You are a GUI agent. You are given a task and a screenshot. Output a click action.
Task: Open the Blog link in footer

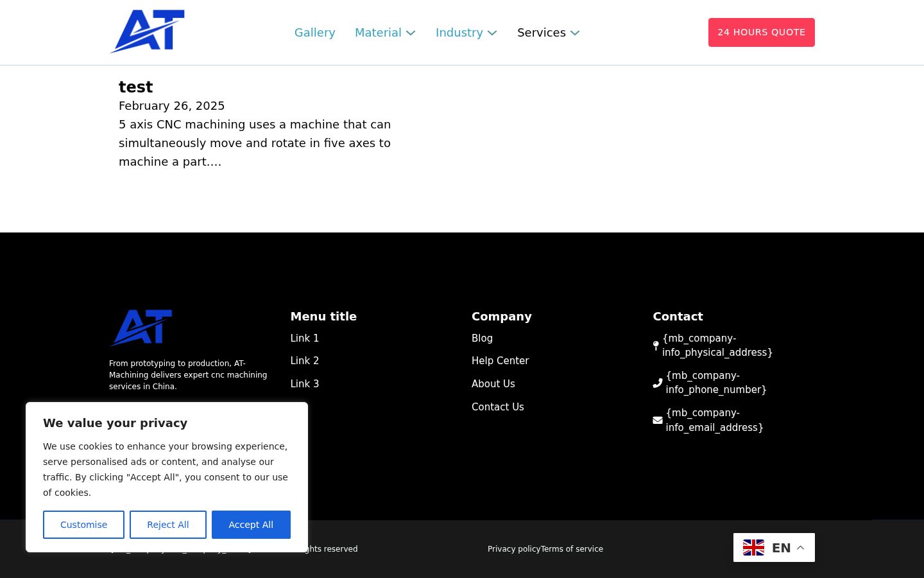click(482, 338)
